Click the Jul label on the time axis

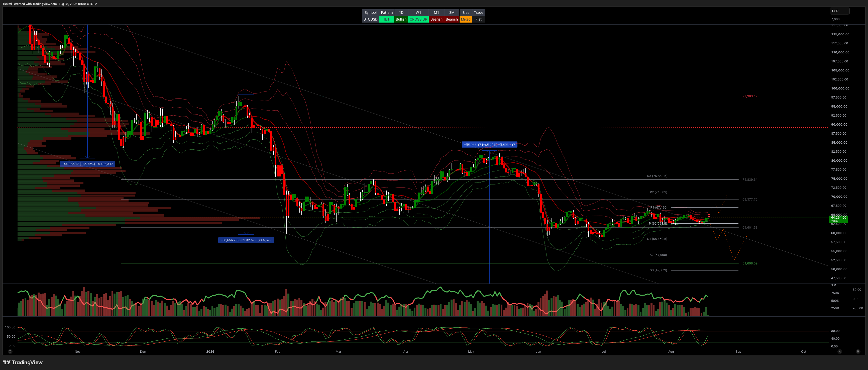603,351
